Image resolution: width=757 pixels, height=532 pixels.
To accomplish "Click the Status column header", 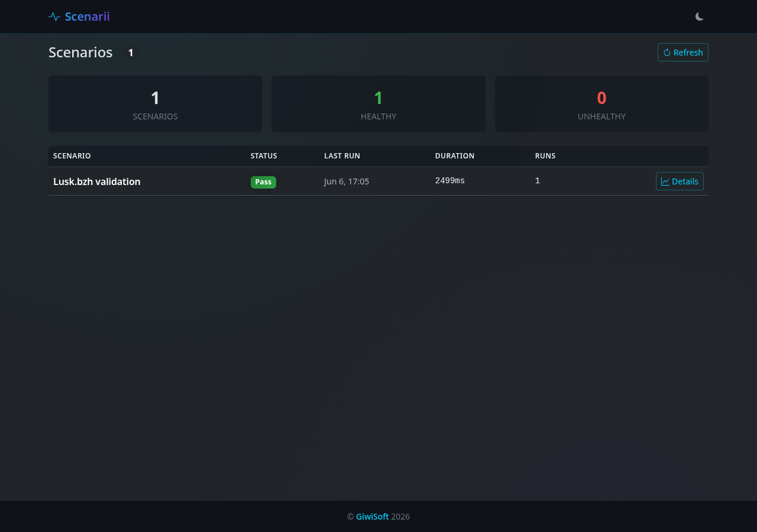I will coord(264,156).
